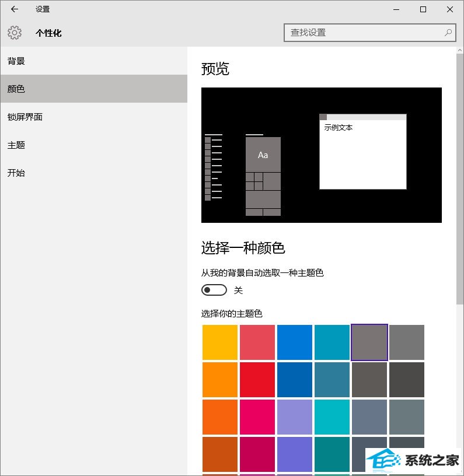This screenshot has height=476, width=464.
Task: Toggle automatic accent color from background switch
Action: pyautogui.click(x=214, y=290)
